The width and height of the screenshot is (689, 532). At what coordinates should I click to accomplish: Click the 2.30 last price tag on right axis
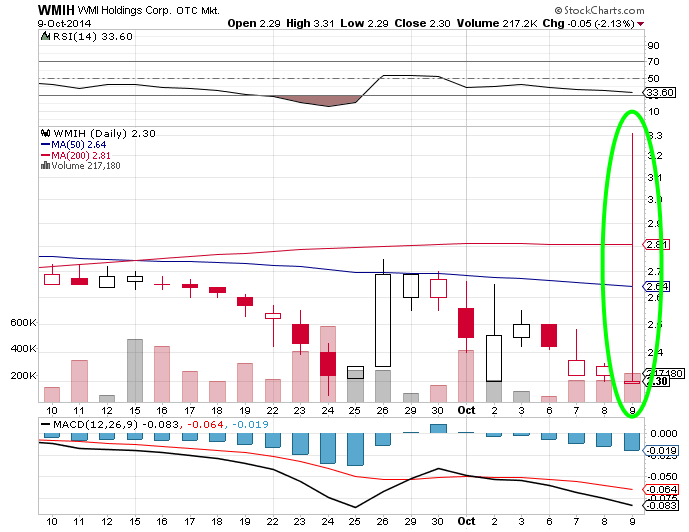pos(656,381)
